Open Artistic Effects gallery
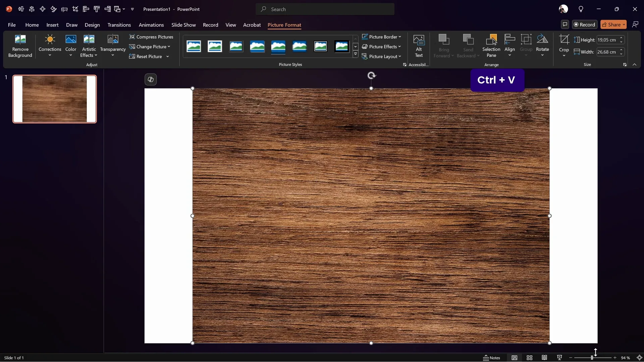The height and width of the screenshot is (362, 644). [89, 46]
